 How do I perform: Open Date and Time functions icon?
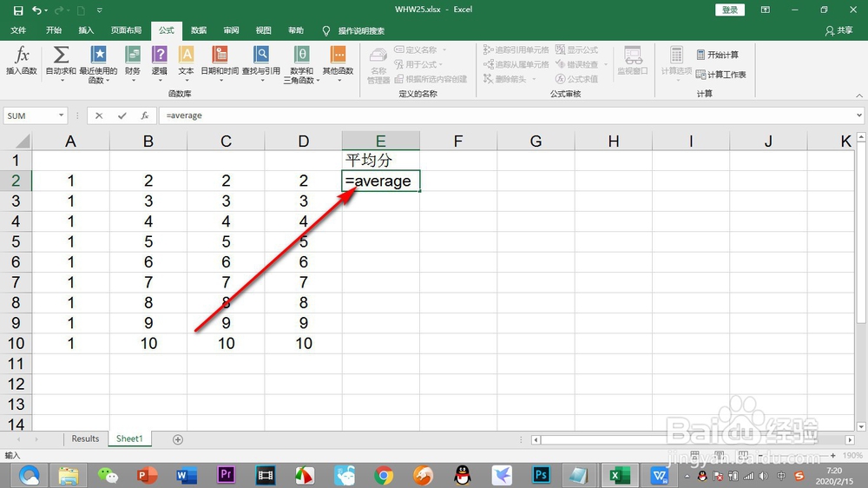[220, 55]
